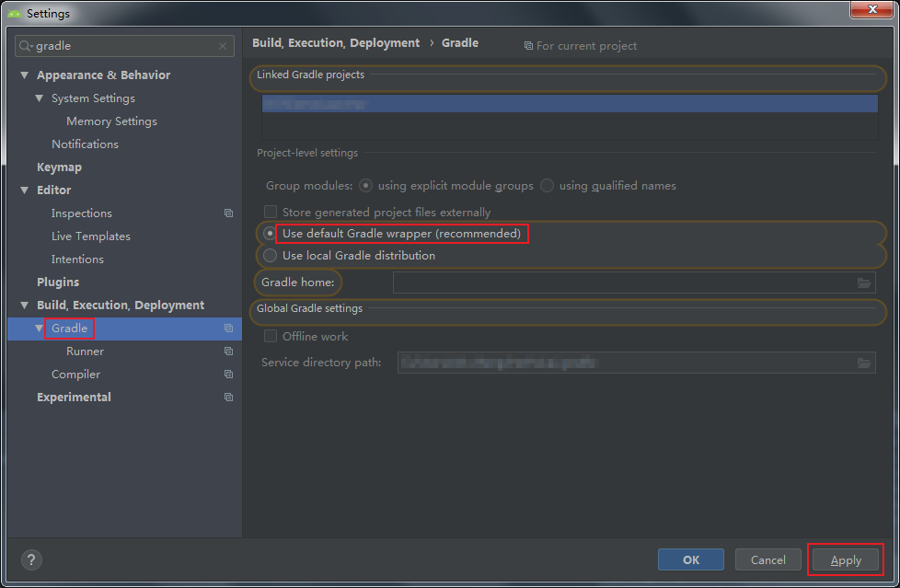Collapse Appearance & Behavior node

25,75
